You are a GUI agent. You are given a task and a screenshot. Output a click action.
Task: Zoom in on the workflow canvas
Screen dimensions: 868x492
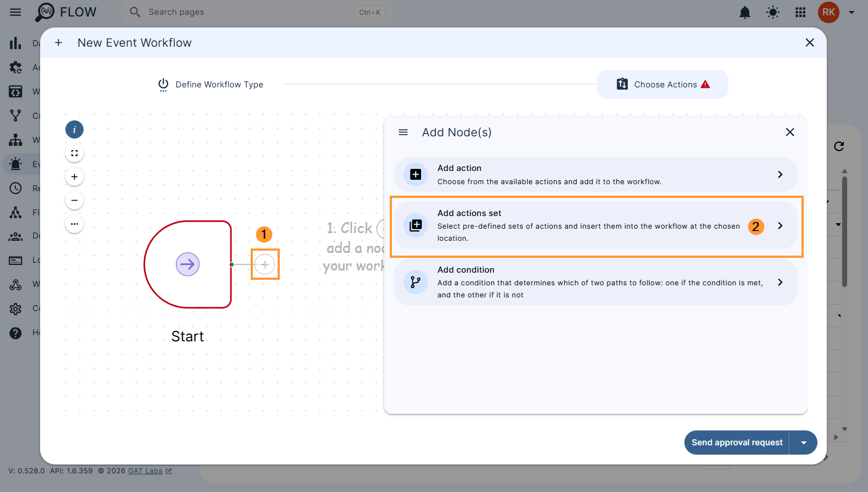click(x=74, y=177)
